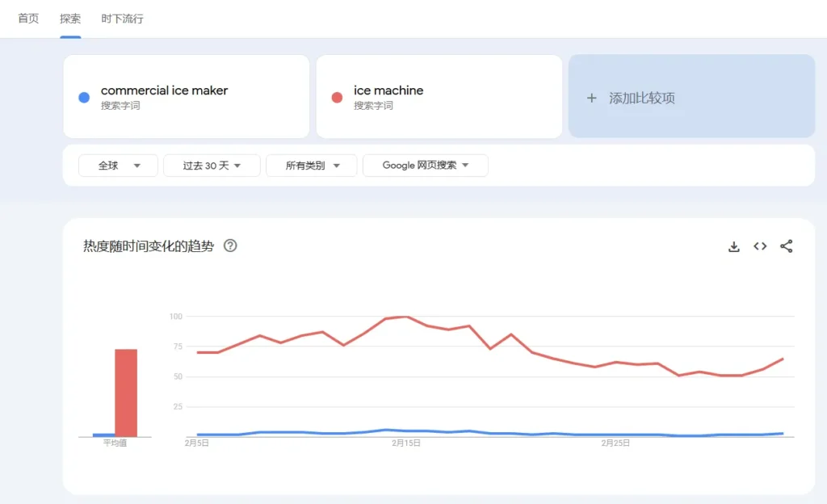Select the blue dot for commercial ice maker
The width and height of the screenshot is (827, 504).
(83, 96)
